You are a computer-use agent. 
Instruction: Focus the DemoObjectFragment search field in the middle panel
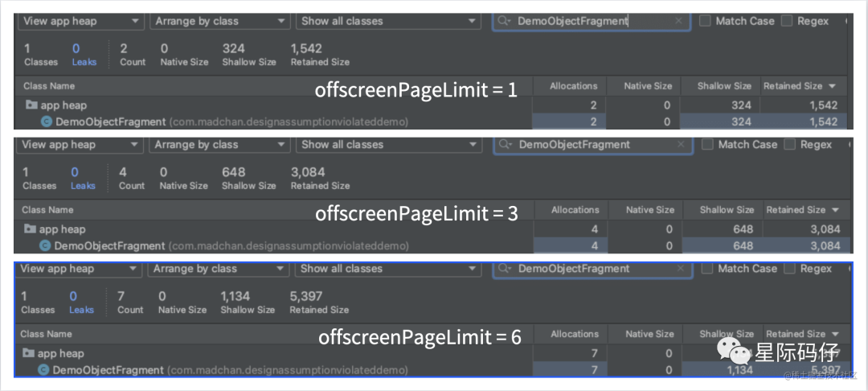click(x=593, y=145)
